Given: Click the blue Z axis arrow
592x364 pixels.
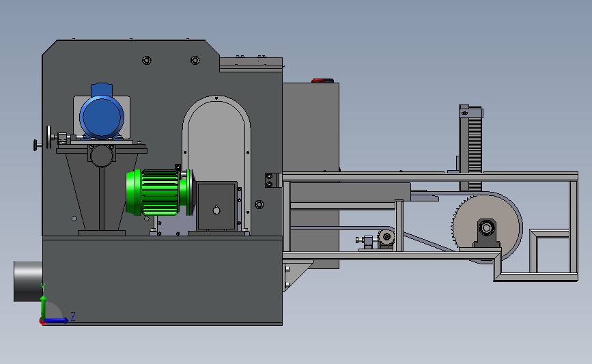Looking at the screenshot, I should 55,321.
